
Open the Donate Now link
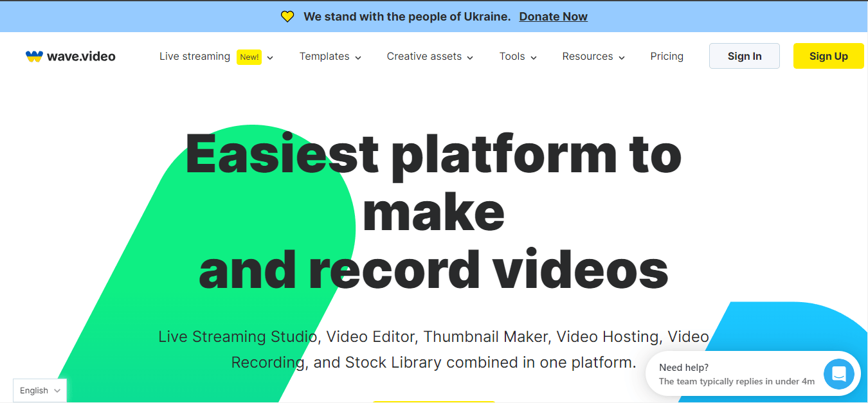point(553,16)
